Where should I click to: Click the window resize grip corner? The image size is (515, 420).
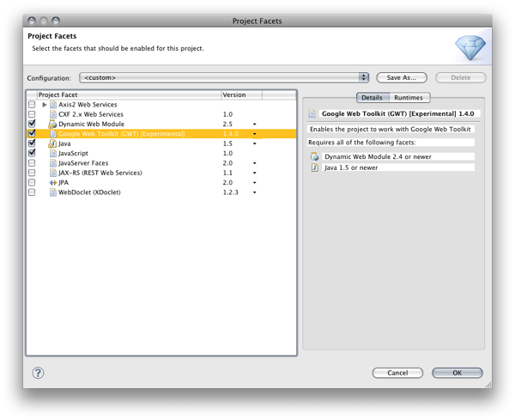488,385
